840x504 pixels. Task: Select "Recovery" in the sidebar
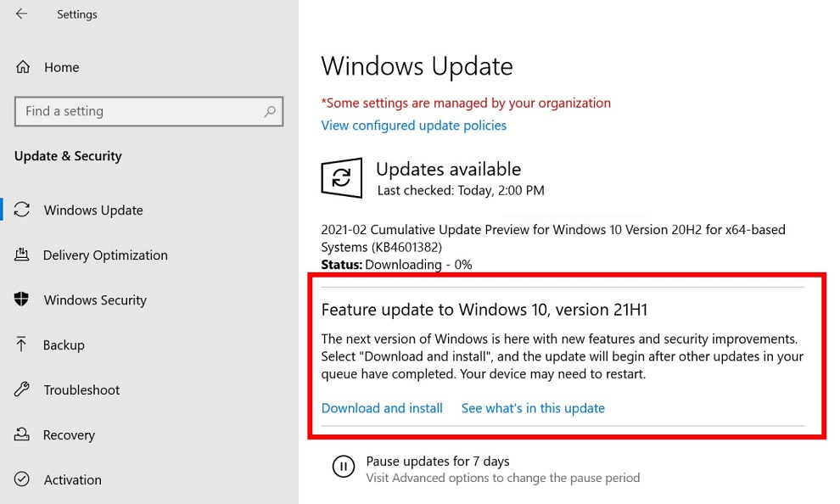pos(69,434)
